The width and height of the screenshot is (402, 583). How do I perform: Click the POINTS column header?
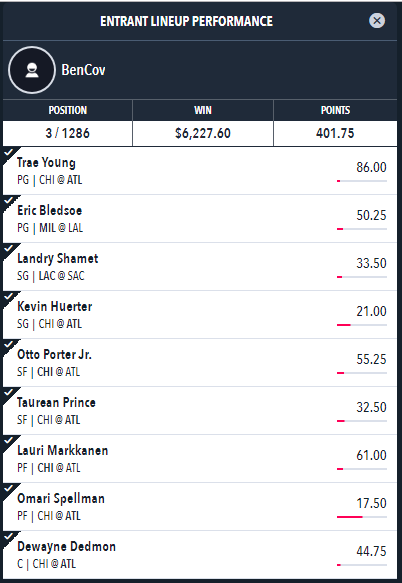[x=335, y=110]
